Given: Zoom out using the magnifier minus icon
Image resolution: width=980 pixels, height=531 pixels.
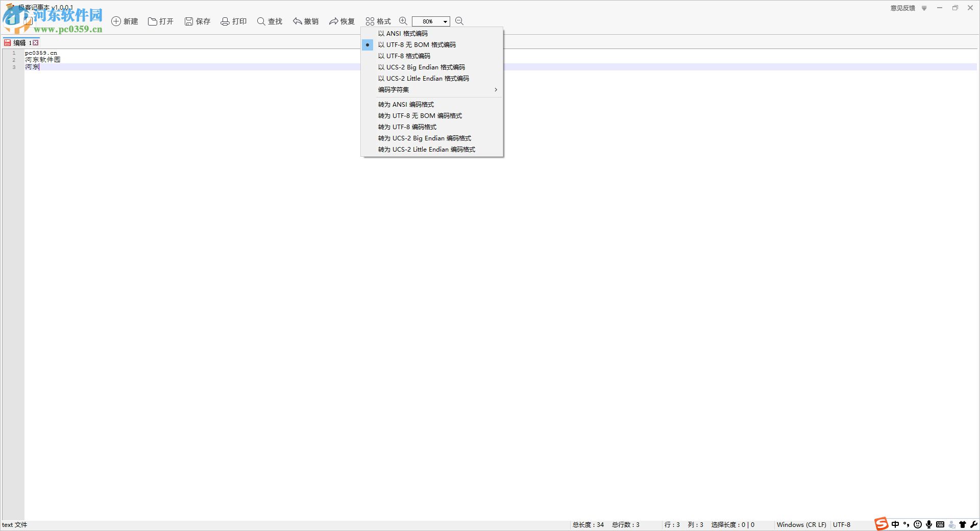Looking at the screenshot, I should (459, 21).
